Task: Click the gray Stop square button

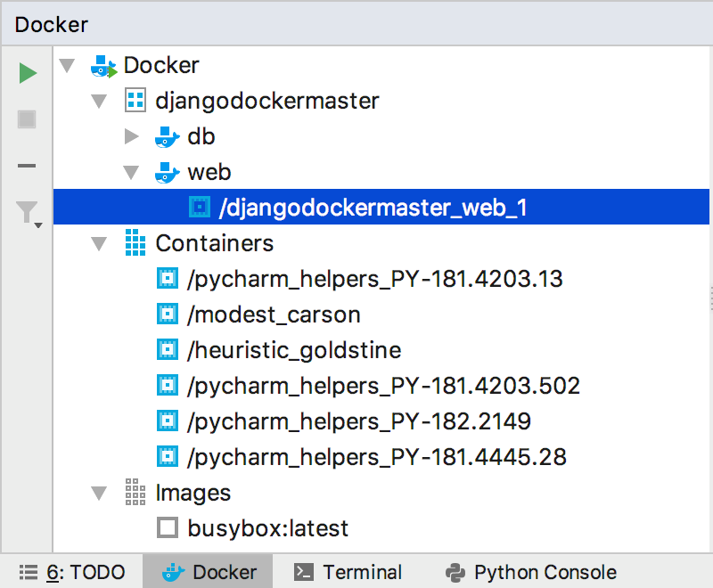Action: click(x=27, y=119)
